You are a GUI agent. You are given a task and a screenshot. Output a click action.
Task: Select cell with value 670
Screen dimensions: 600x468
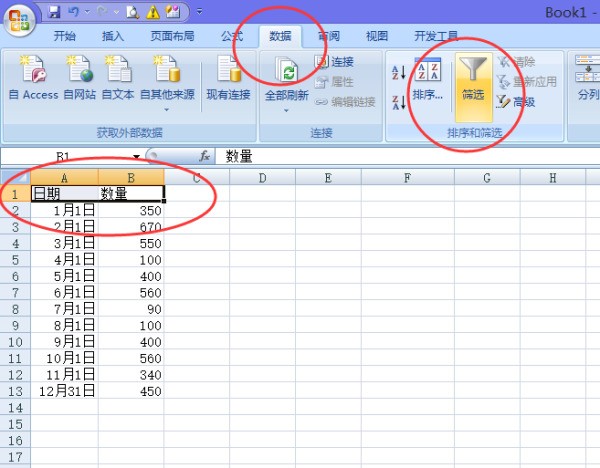click(131, 227)
